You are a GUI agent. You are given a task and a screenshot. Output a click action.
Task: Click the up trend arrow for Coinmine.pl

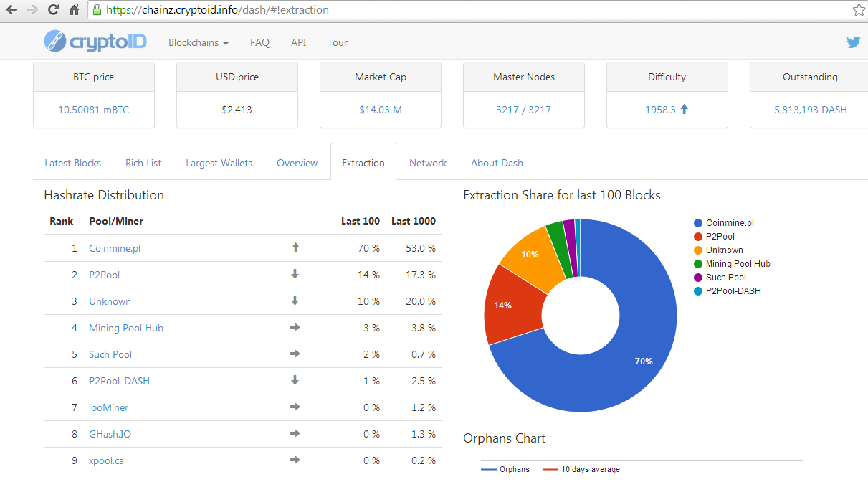(x=295, y=247)
